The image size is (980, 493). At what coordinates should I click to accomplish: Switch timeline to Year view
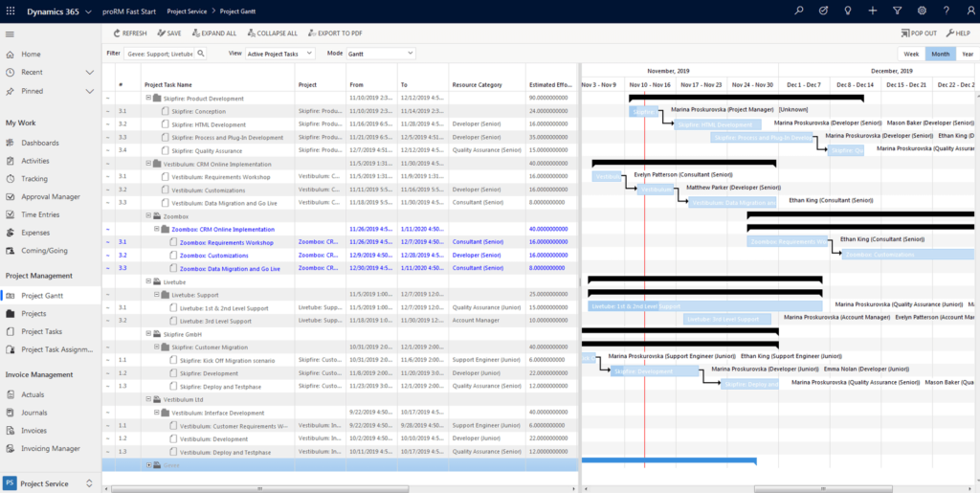pos(968,54)
